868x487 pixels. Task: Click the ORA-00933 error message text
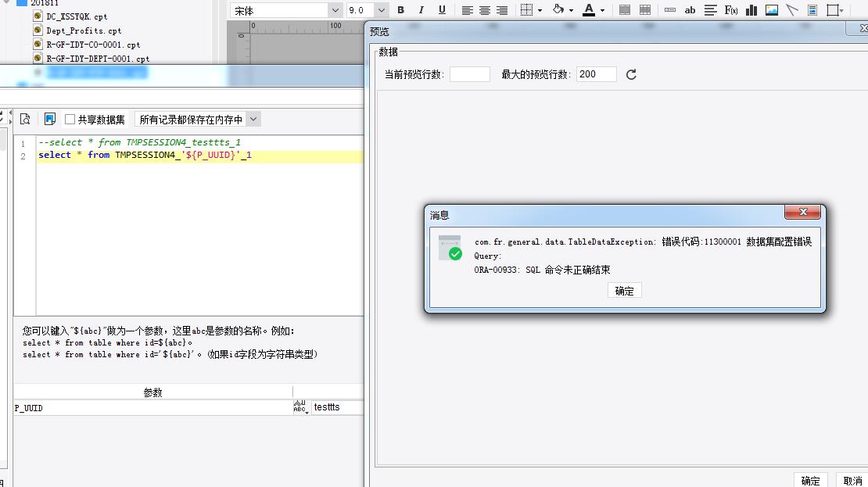click(542, 270)
